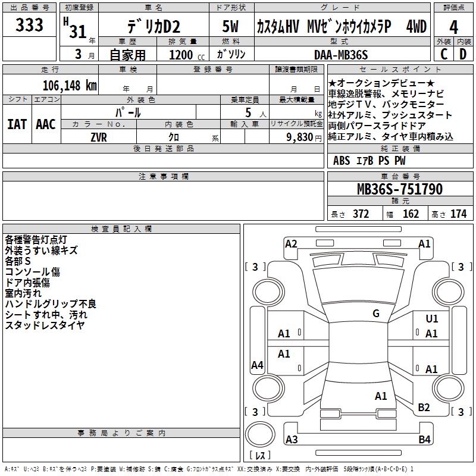Click the exterior grade C cell
The image size is (476, 476).
point(444,54)
